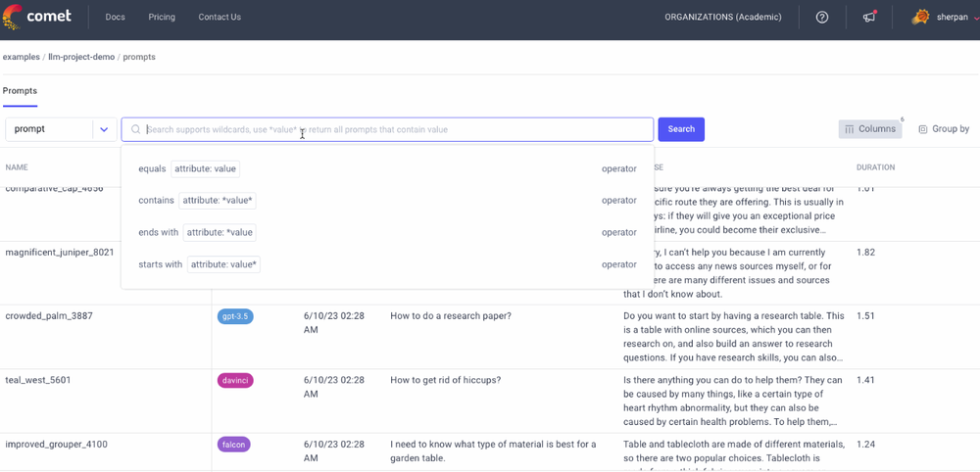This screenshot has height=472, width=980.
Task: Click the davinci tag
Action: (x=235, y=380)
